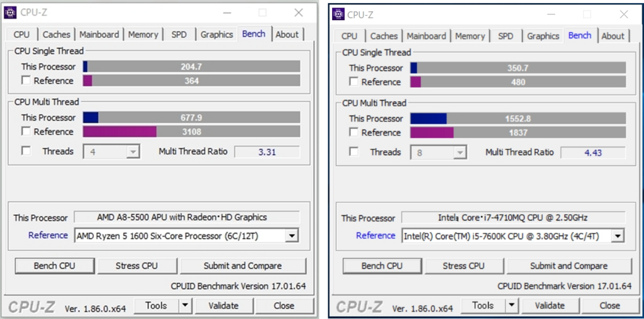644x319 pixels.
Task: Open the About tab in the left window
Action: tap(287, 35)
